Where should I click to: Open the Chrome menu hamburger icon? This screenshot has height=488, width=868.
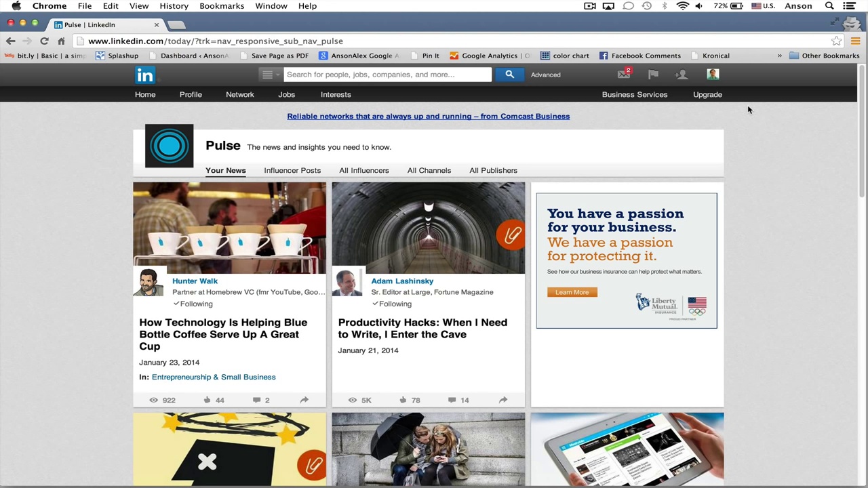(x=855, y=41)
